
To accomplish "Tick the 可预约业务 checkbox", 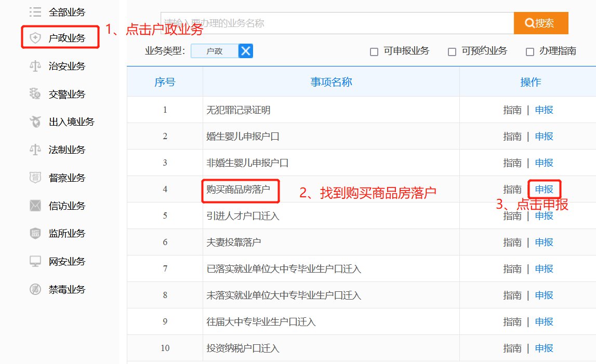I will [452, 52].
